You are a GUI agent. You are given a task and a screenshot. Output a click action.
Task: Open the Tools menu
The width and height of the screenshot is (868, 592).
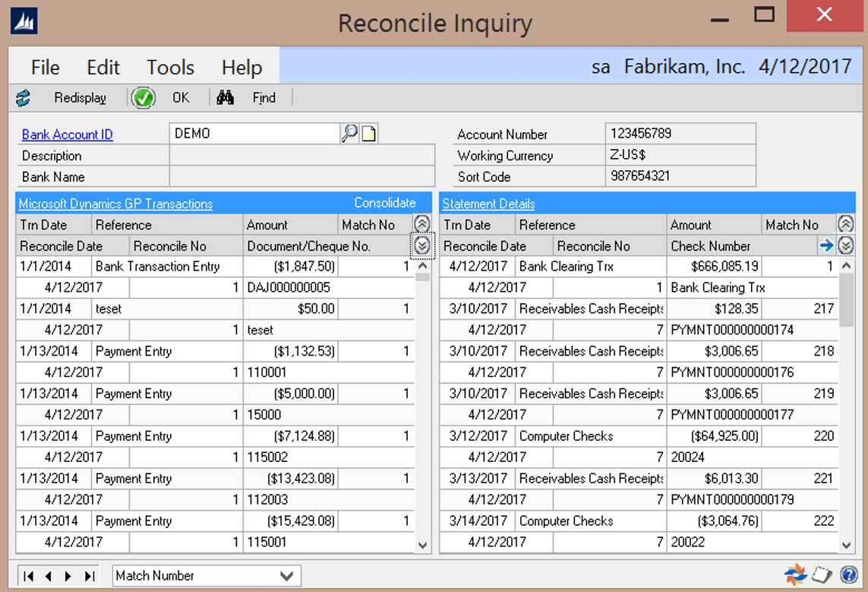(170, 67)
